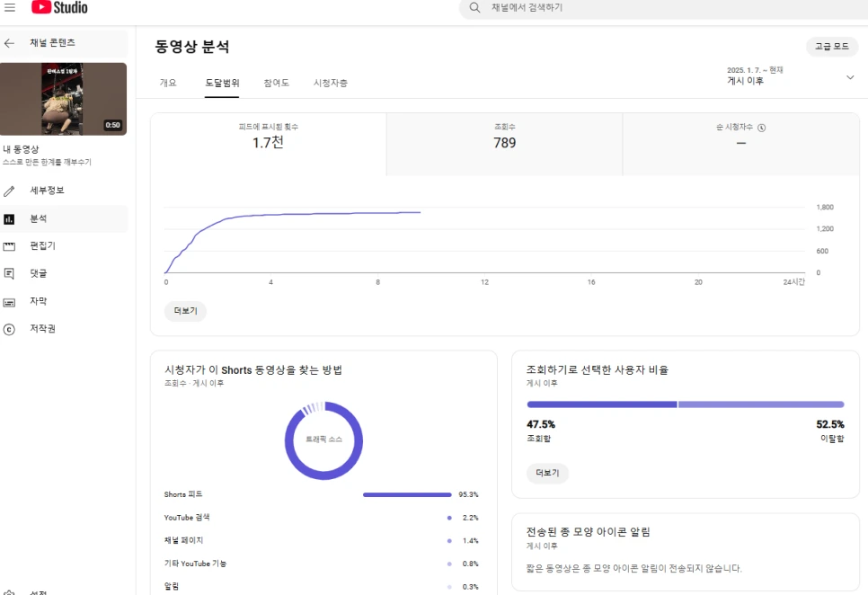Viewport: 868px width, 595px height.
Task: Click the 내 동영상 label under the thumbnail
Action: coord(21,149)
